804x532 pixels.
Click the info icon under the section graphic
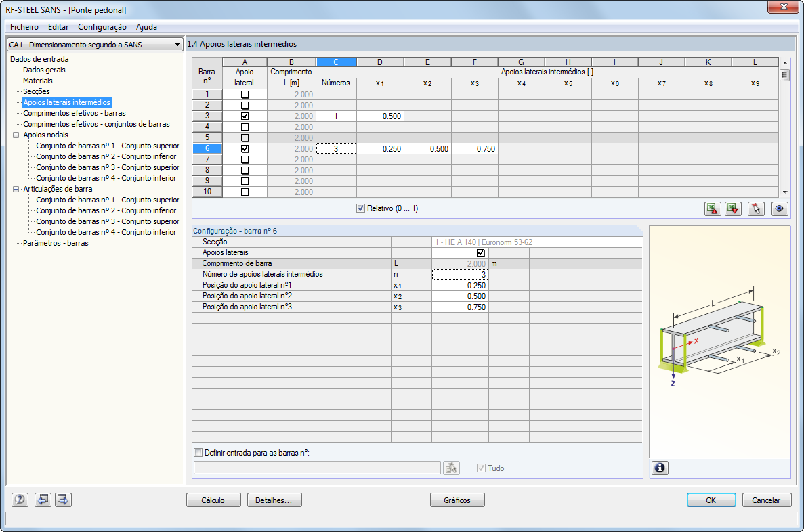tap(660, 468)
